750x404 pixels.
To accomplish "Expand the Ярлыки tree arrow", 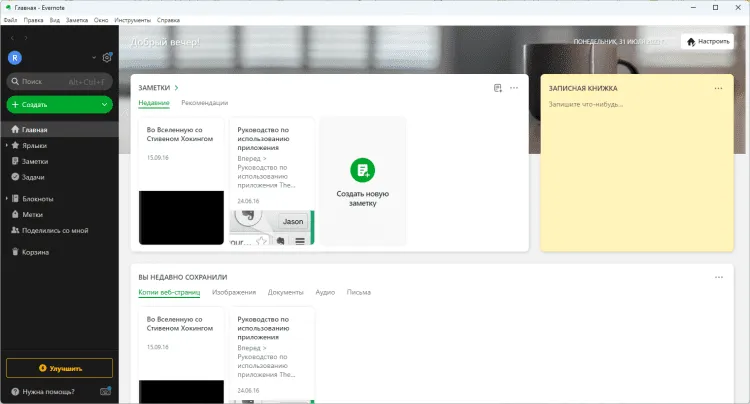I will coord(7,145).
